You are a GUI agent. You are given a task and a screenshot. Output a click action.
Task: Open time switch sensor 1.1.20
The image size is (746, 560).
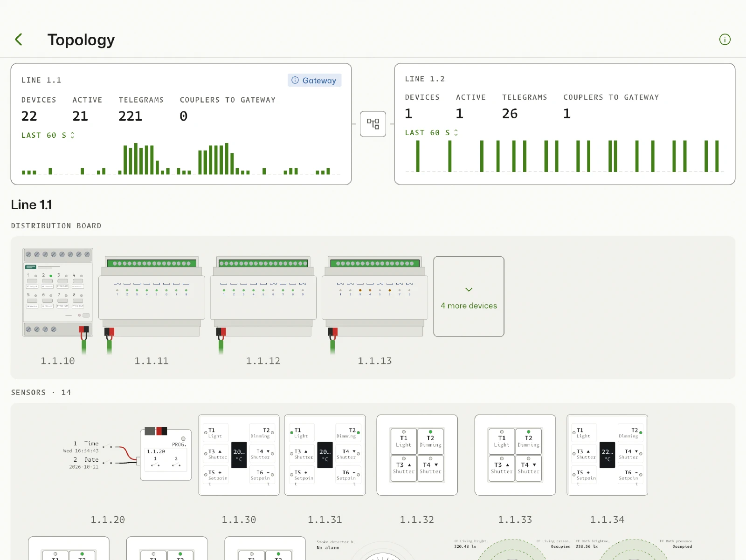(166, 455)
